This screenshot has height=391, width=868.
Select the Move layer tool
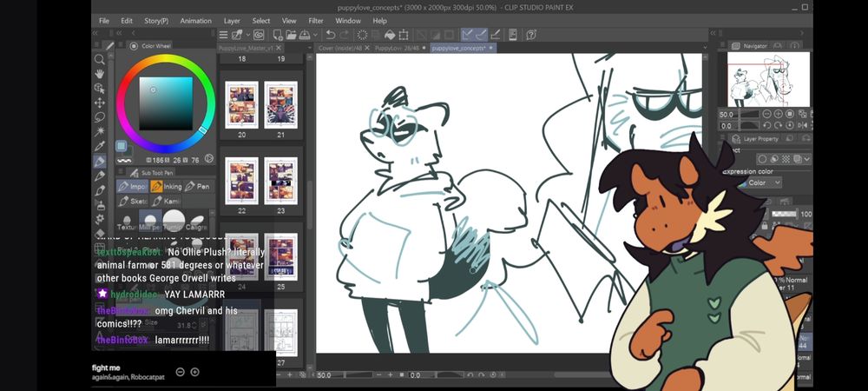(x=100, y=103)
